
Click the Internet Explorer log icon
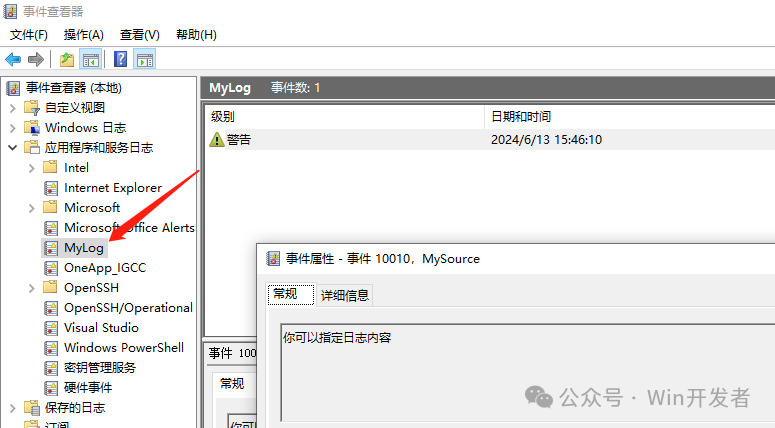coord(51,188)
